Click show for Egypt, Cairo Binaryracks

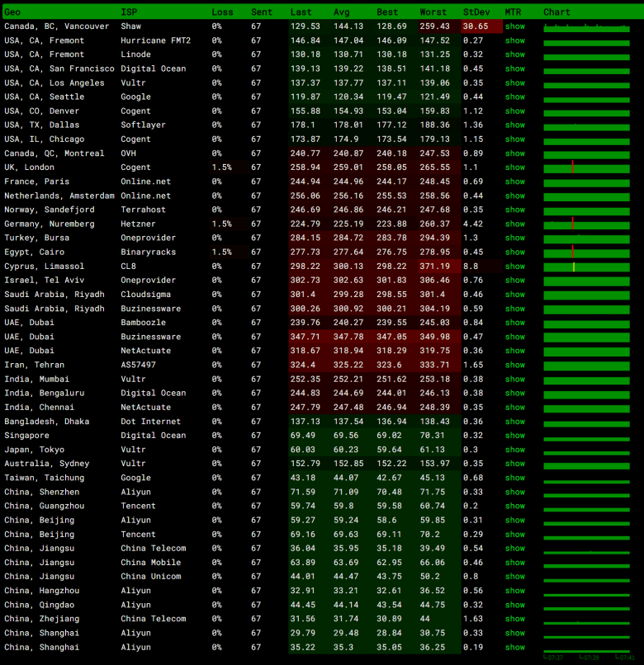(514, 252)
